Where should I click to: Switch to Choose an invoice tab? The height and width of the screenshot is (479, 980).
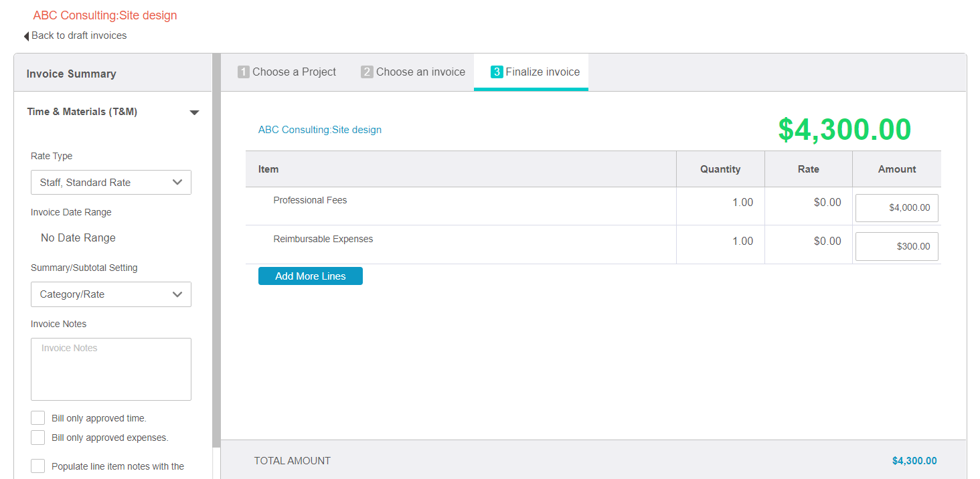(413, 72)
